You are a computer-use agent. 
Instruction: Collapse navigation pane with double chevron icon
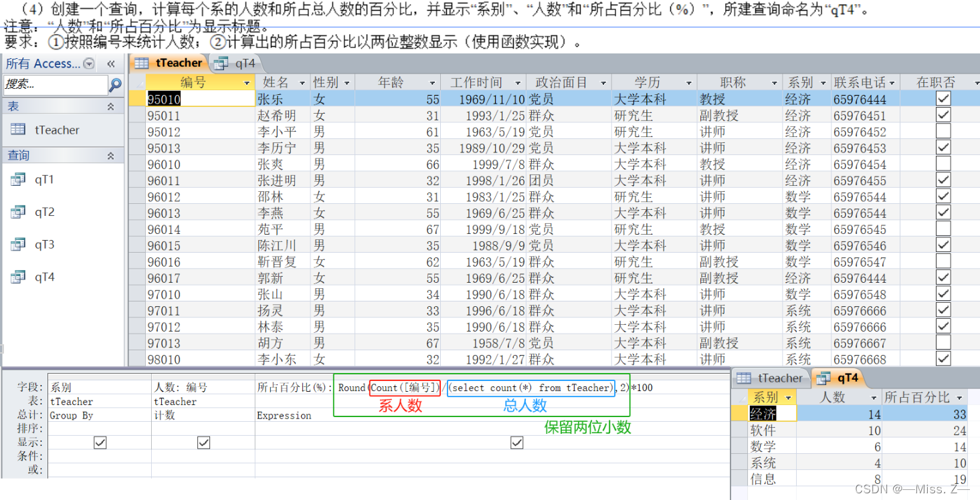coord(111,64)
